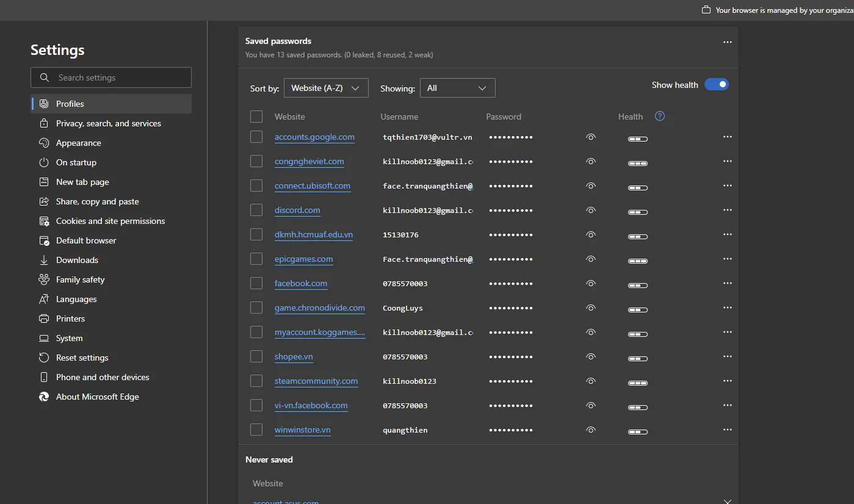The image size is (854, 504).
Task: Open Printers settings
Action: pos(112,319)
